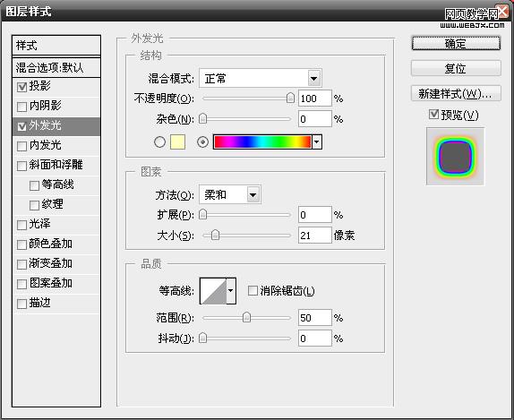Click the rainbow gradient preview bar
The height and width of the screenshot is (420, 514).
coord(262,142)
